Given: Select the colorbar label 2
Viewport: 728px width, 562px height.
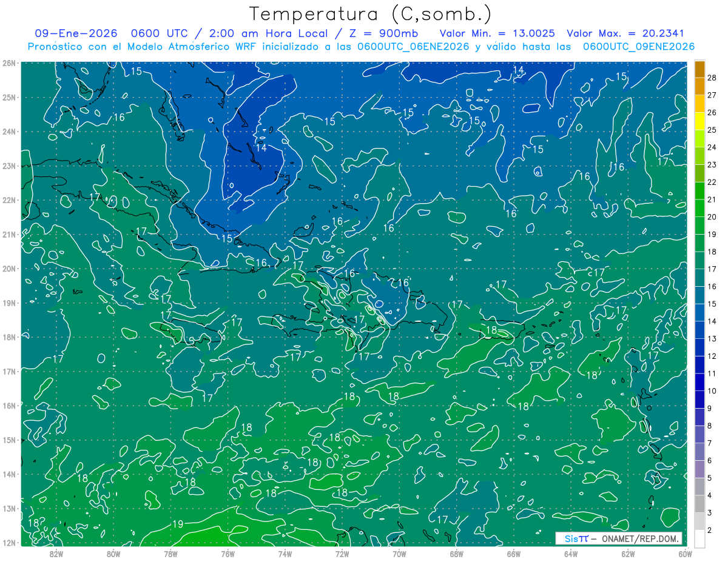Looking at the screenshot, I should [x=709, y=530].
